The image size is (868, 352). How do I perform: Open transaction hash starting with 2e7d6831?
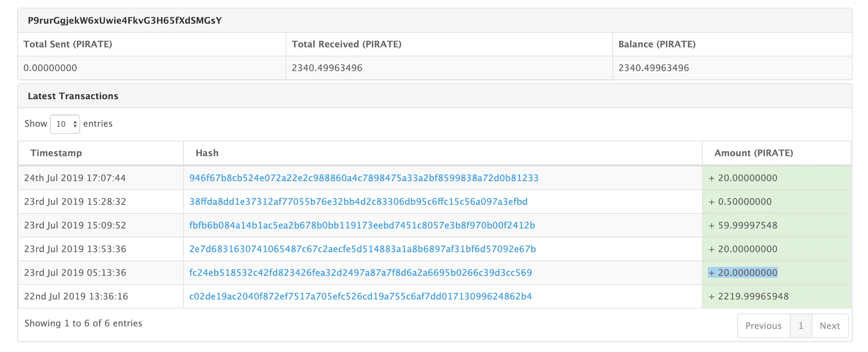coord(362,249)
